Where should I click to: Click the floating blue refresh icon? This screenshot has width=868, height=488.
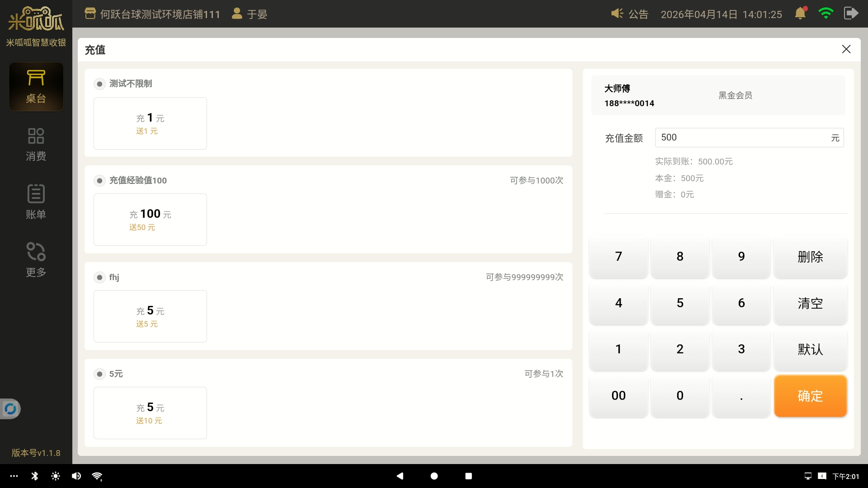point(10,409)
